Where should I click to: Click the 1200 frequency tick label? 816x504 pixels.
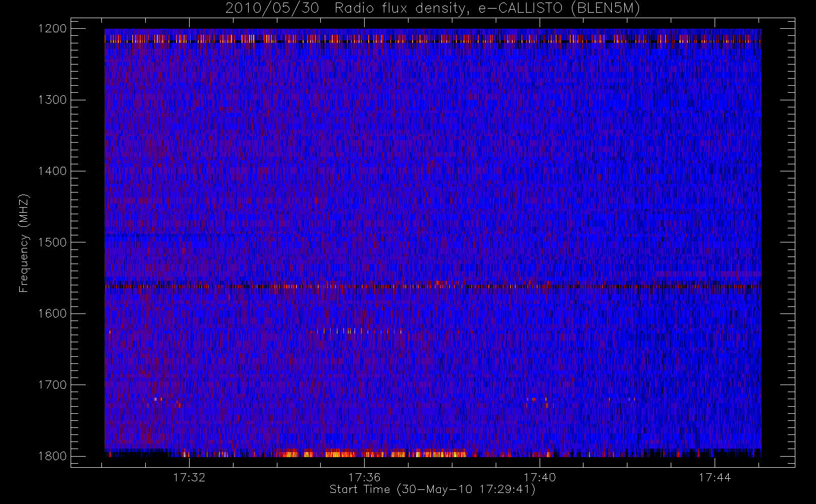point(52,29)
